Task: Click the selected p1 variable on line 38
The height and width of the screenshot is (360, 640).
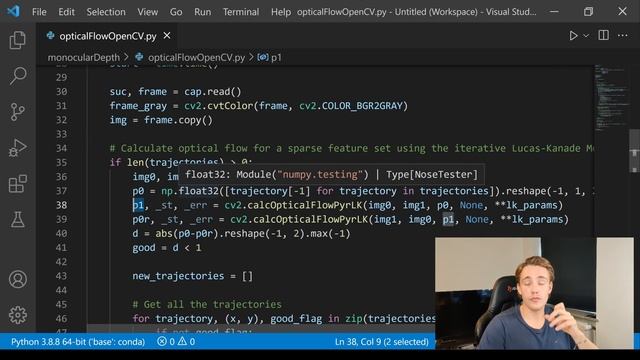Action: click(138, 205)
